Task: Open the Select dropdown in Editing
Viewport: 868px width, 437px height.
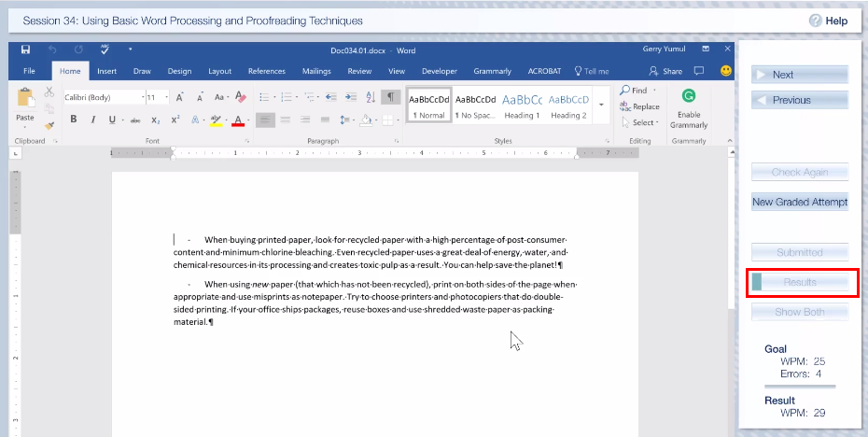Action: (640, 122)
